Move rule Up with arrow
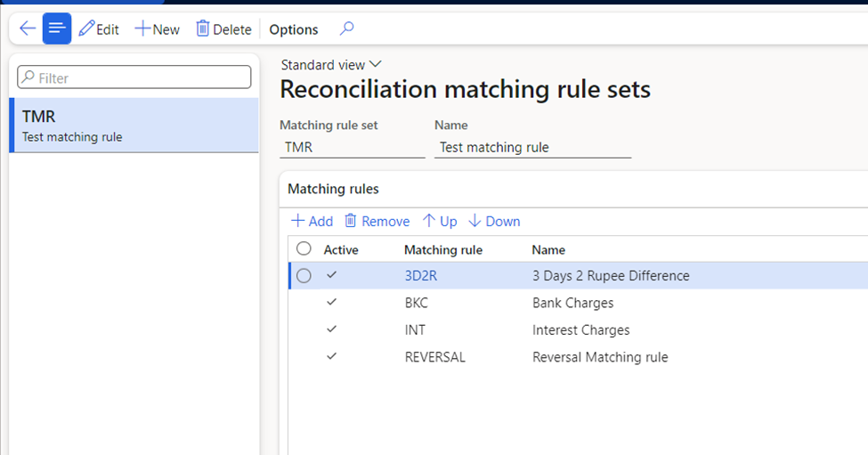The height and width of the screenshot is (455, 868). (428, 221)
